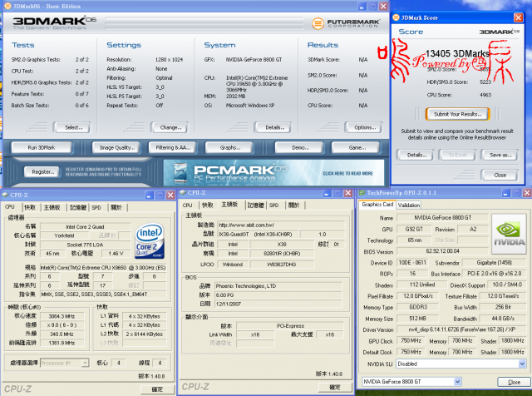
Task: Click Register button in 3DMark06
Action: 42,172
